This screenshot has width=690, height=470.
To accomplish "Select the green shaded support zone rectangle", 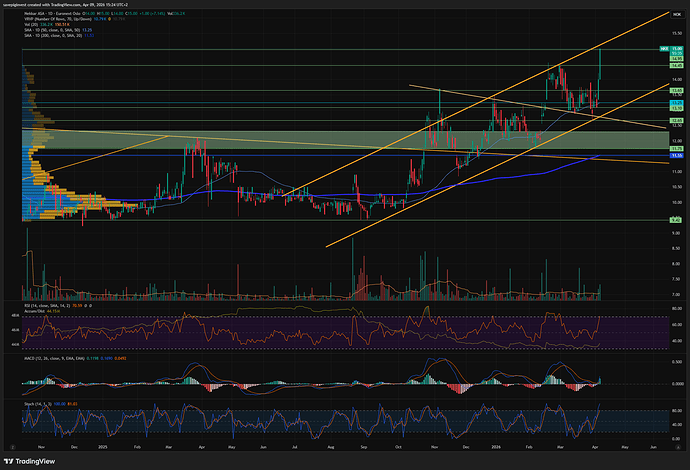I will (300, 138).
